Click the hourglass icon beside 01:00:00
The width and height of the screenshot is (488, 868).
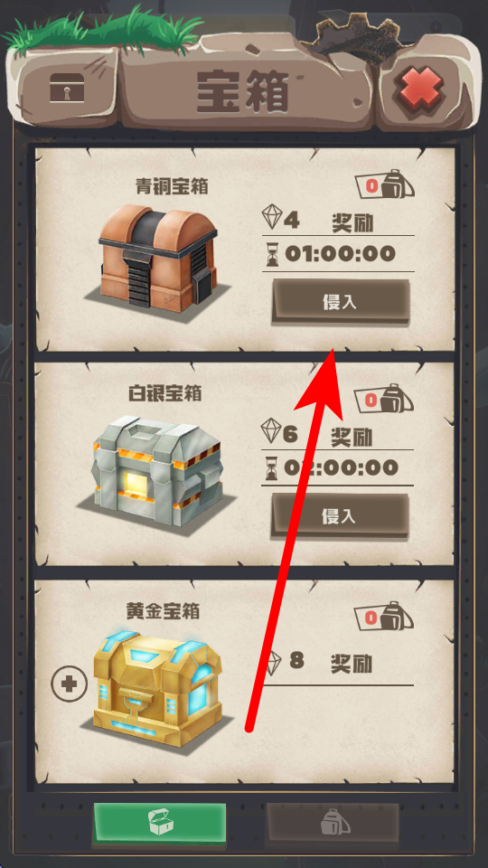click(x=272, y=255)
